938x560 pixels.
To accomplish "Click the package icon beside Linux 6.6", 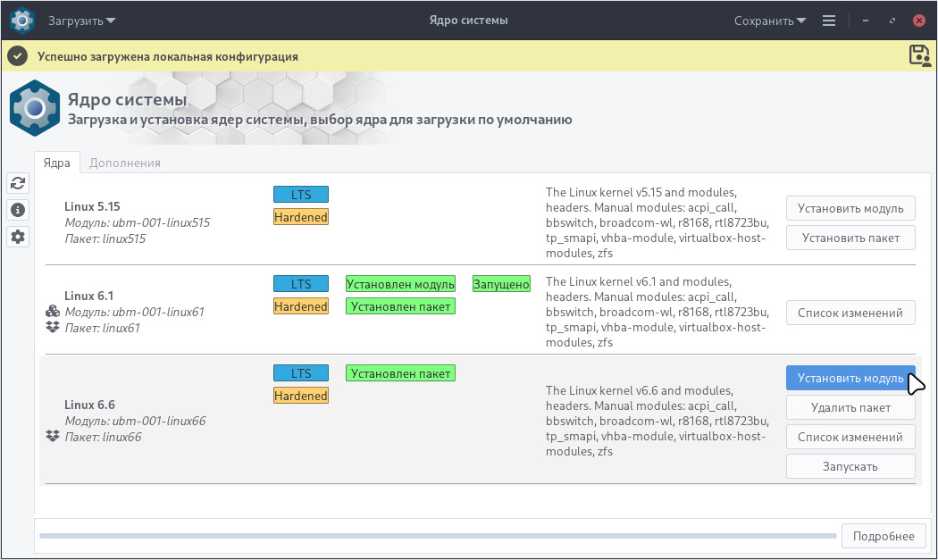I will point(53,436).
